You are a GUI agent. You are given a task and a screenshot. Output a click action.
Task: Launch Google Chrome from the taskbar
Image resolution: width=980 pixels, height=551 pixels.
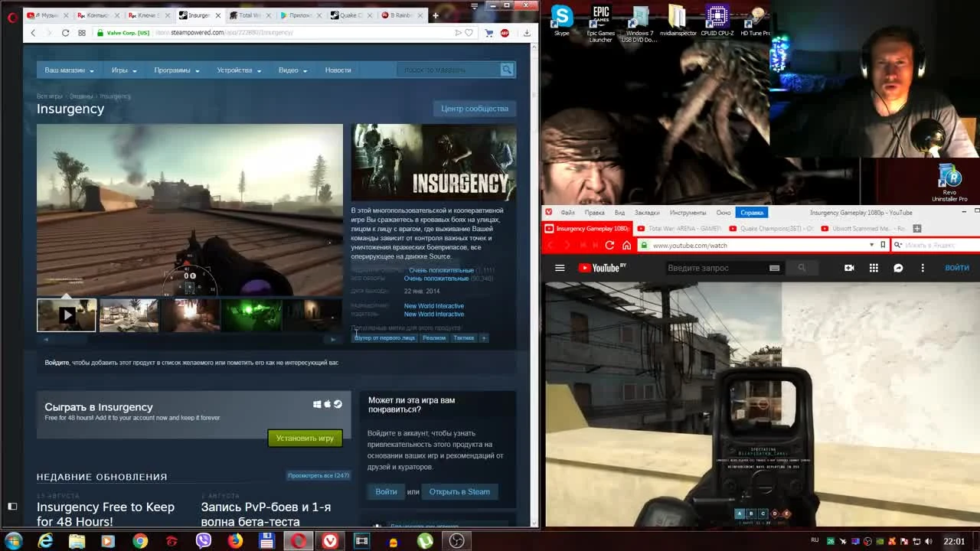pyautogui.click(x=140, y=541)
